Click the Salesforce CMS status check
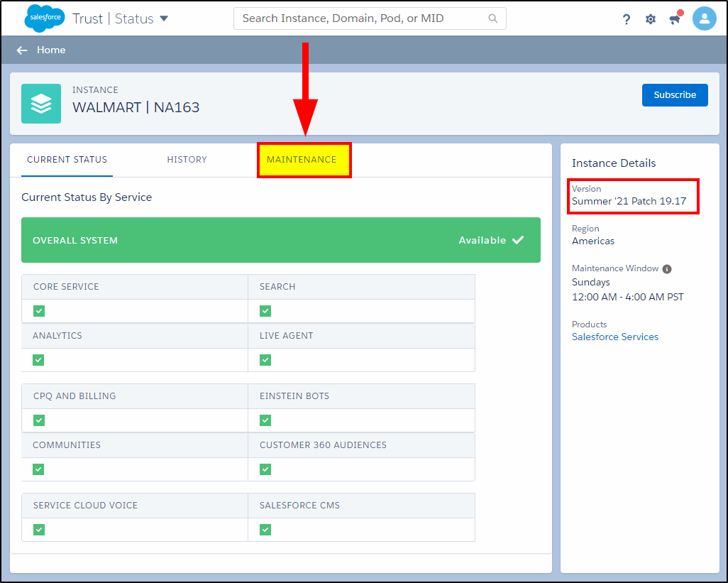Image resolution: width=728 pixels, height=583 pixels. pyautogui.click(x=265, y=530)
